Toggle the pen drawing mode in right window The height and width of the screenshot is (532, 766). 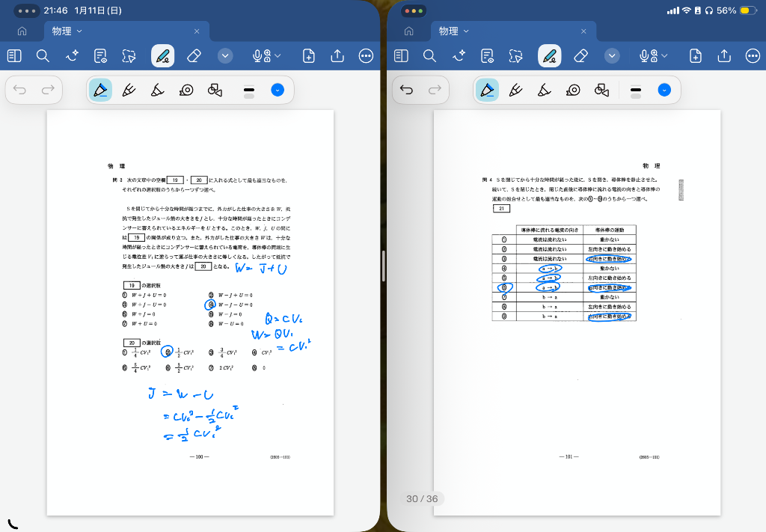tap(550, 56)
